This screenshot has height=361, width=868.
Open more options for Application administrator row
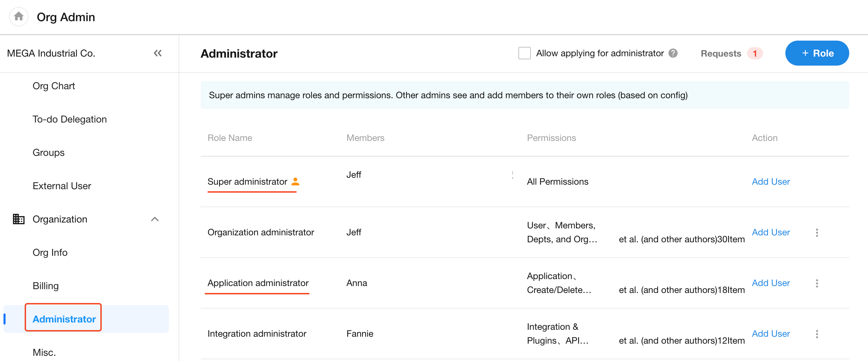(x=817, y=283)
